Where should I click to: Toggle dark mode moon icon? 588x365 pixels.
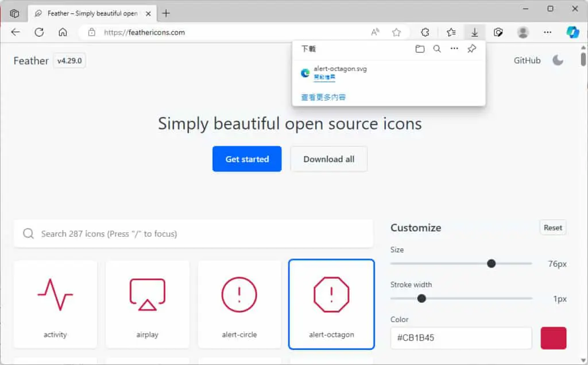558,60
